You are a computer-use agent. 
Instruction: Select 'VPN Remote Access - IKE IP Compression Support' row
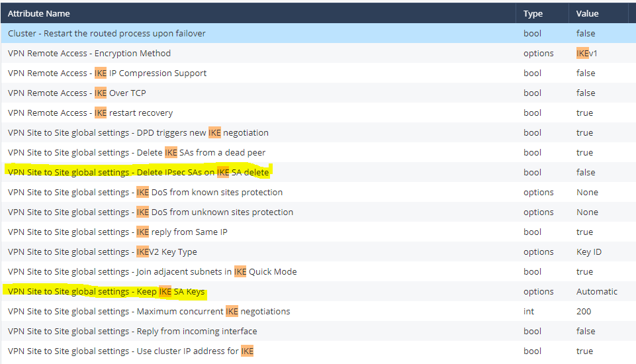click(x=318, y=73)
